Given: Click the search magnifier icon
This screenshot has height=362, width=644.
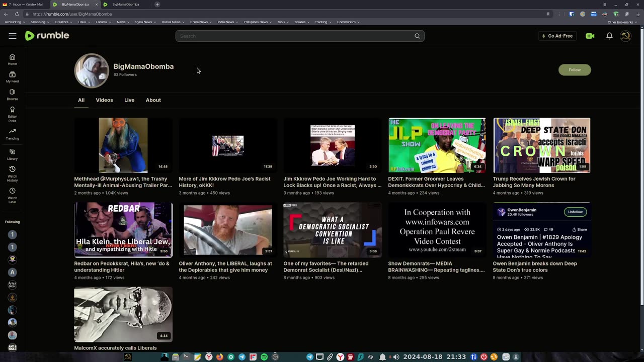Looking at the screenshot, I should 417,36.
